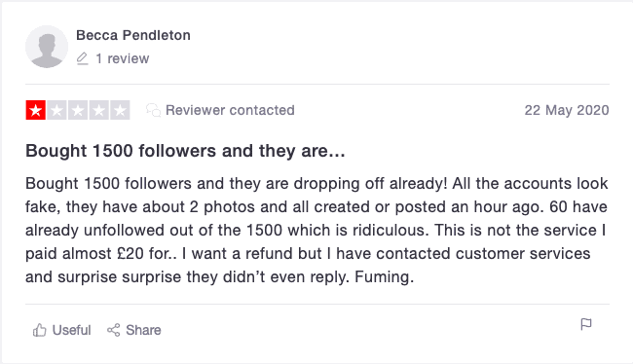Click the star rating row

coord(78,110)
